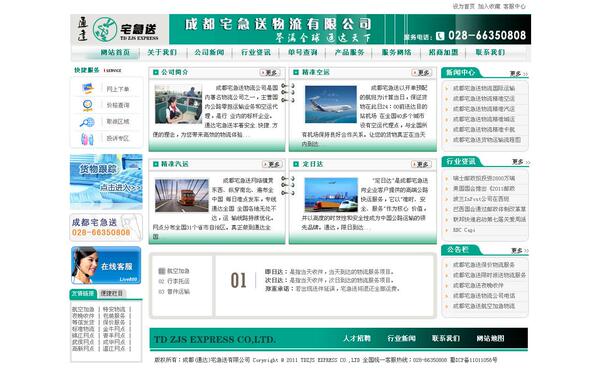Click the green square icon beside 精准汽运

(155, 164)
